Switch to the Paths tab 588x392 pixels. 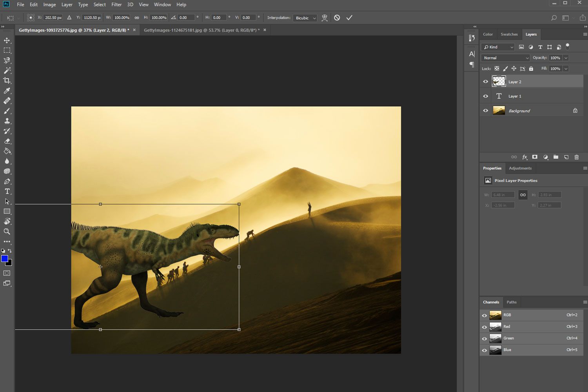tap(512, 302)
